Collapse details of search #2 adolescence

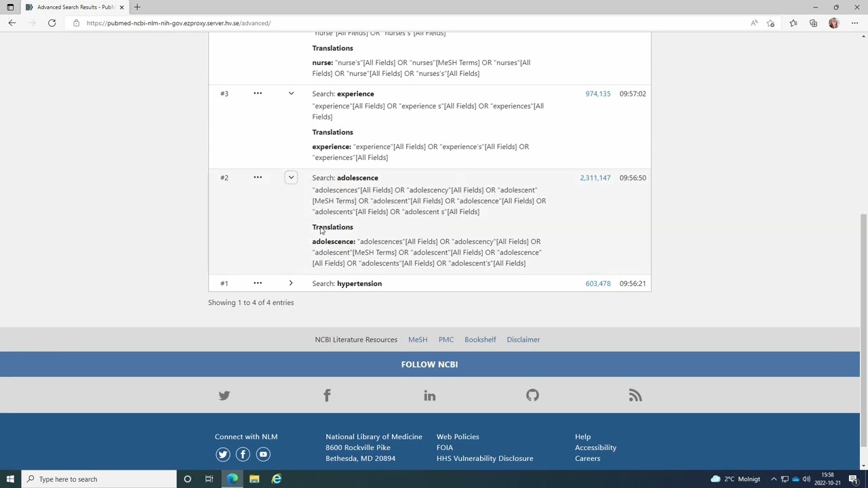click(x=291, y=178)
